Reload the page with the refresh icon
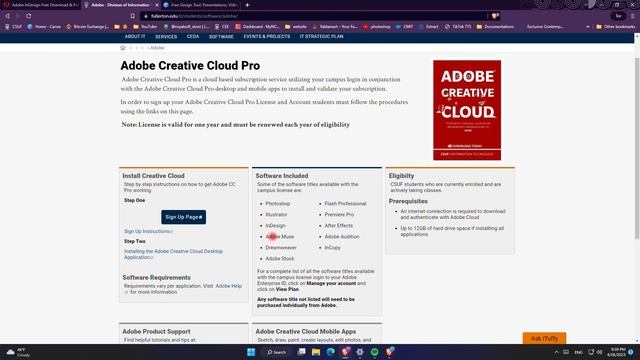The image size is (640, 360). (x=29, y=16)
